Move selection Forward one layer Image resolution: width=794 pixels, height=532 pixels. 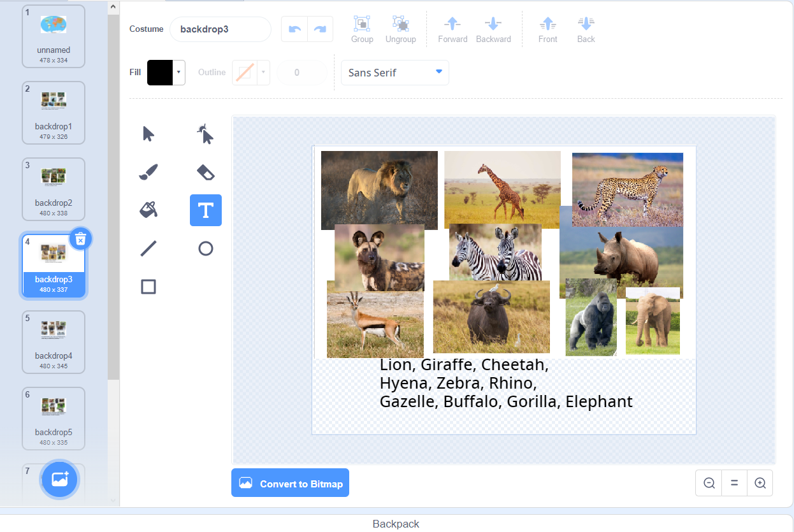click(x=452, y=29)
